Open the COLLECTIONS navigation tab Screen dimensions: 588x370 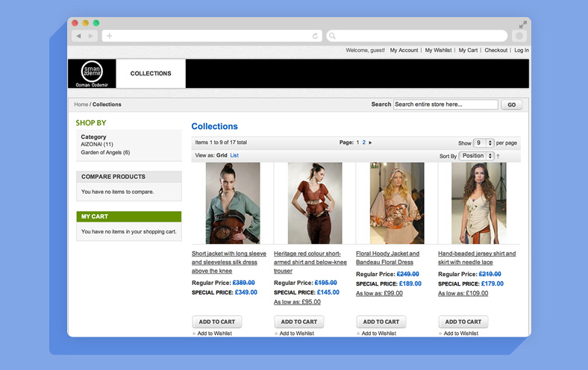(151, 74)
